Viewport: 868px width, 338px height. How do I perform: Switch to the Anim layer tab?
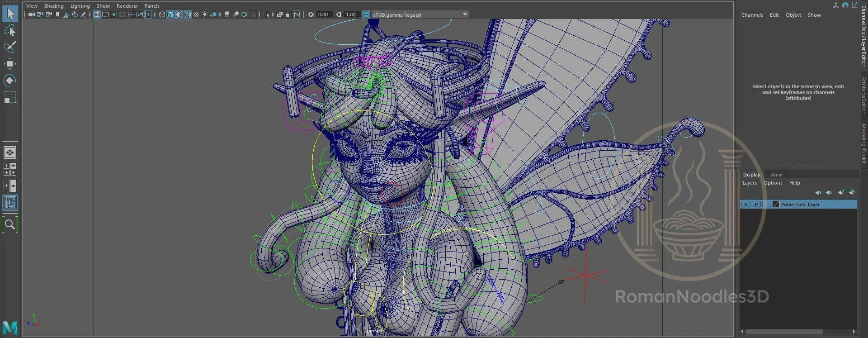pos(776,175)
